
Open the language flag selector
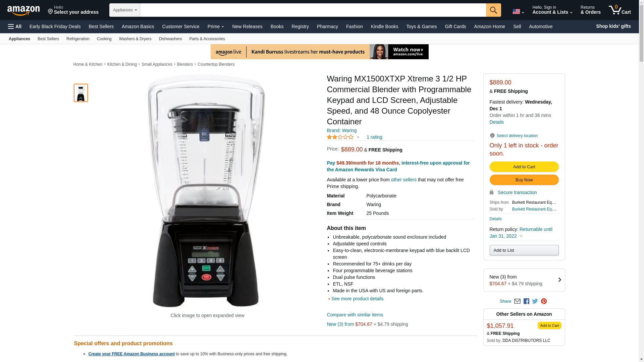click(518, 12)
